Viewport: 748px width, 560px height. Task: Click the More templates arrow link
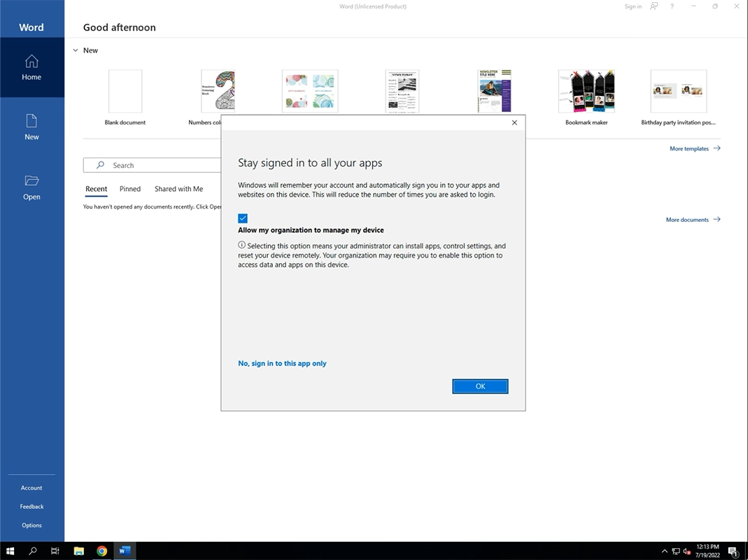(695, 148)
